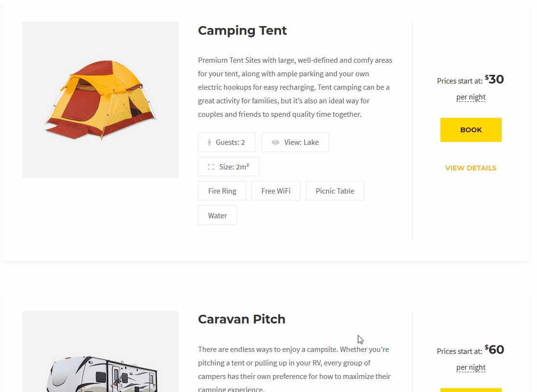Screen dimensions: 537x392
Task: Click the $60 Caravan Pitch price
Action: click(494, 350)
